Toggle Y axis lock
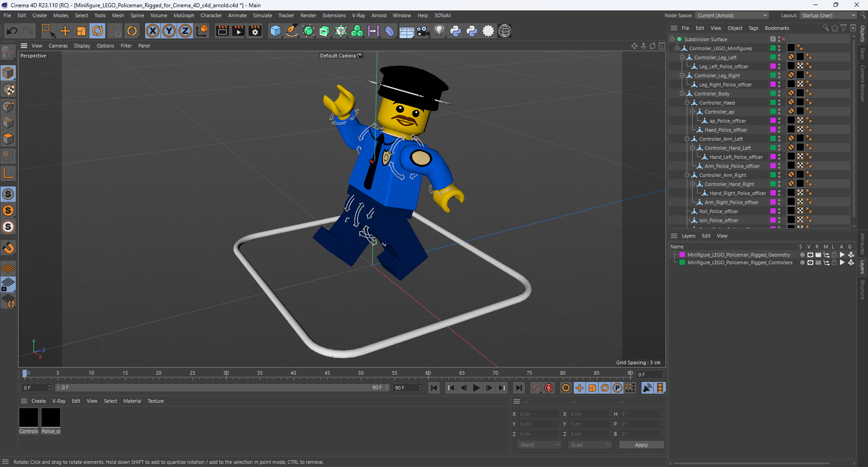 [x=169, y=31]
